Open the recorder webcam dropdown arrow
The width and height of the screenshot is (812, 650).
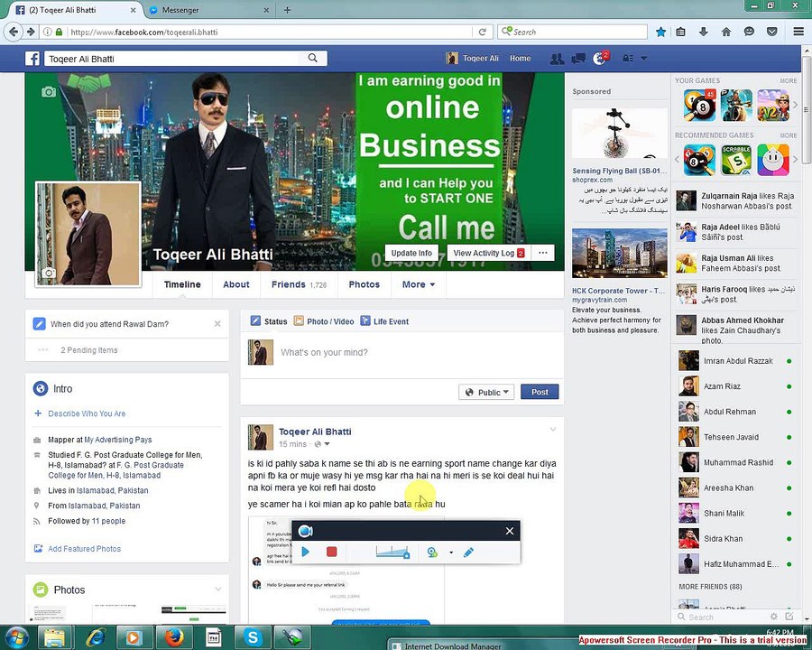click(451, 552)
